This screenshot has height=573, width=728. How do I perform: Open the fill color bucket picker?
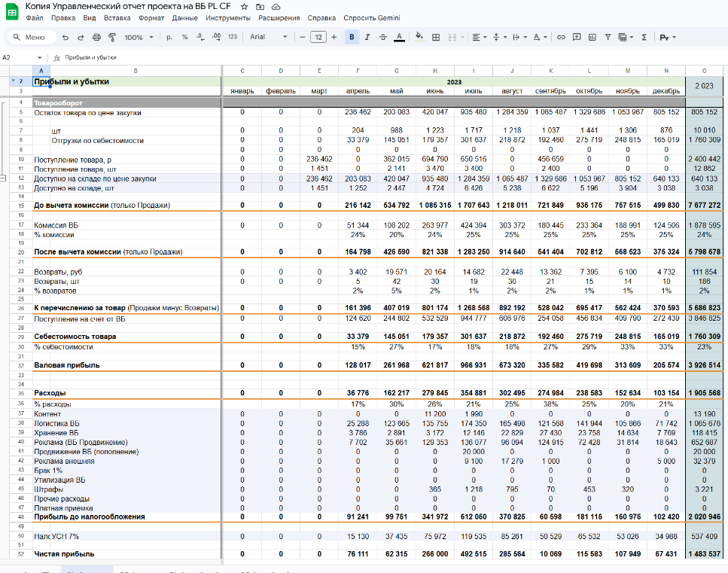click(419, 37)
